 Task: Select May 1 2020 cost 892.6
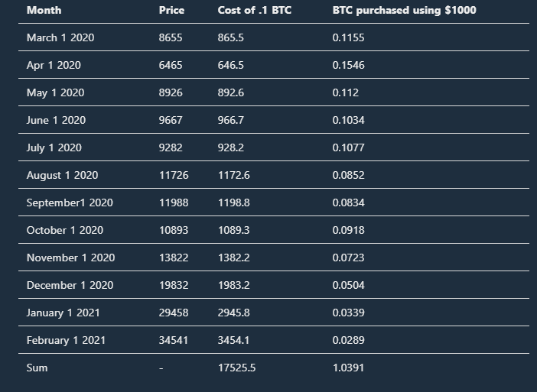231,92
